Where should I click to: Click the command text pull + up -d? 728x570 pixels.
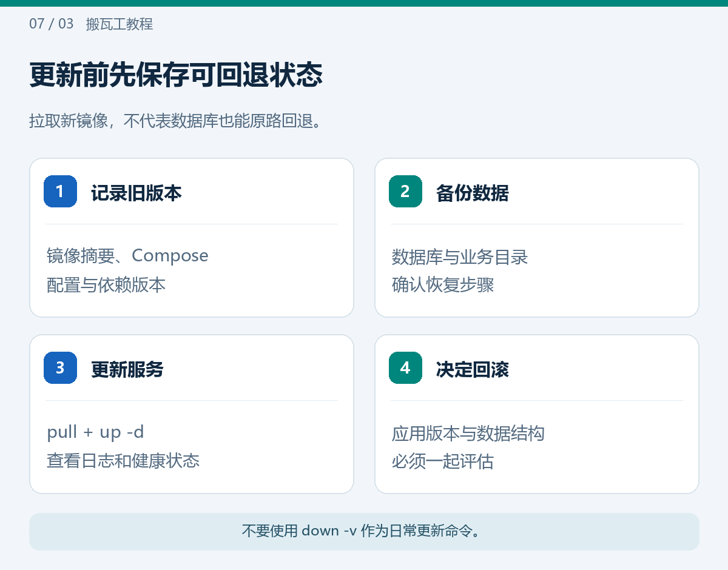pyautogui.click(x=95, y=432)
